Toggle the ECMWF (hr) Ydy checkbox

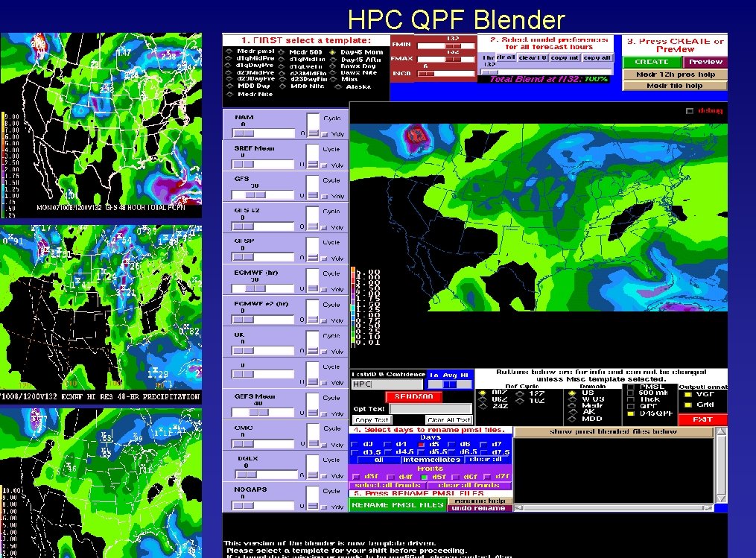coord(325,289)
